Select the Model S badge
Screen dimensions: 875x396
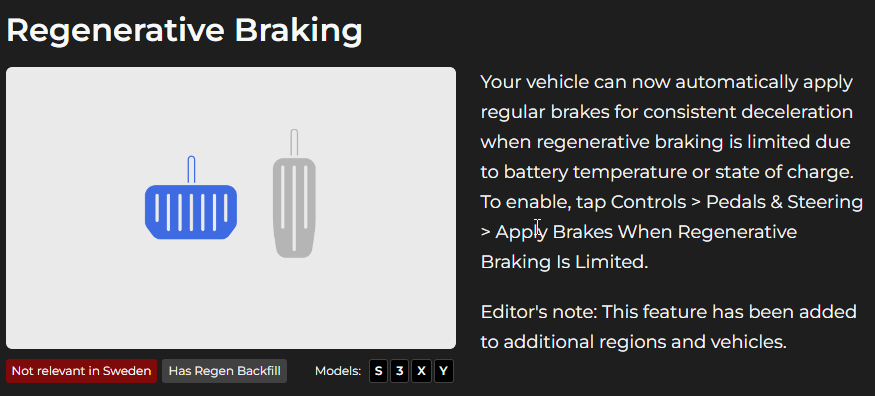[378, 371]
